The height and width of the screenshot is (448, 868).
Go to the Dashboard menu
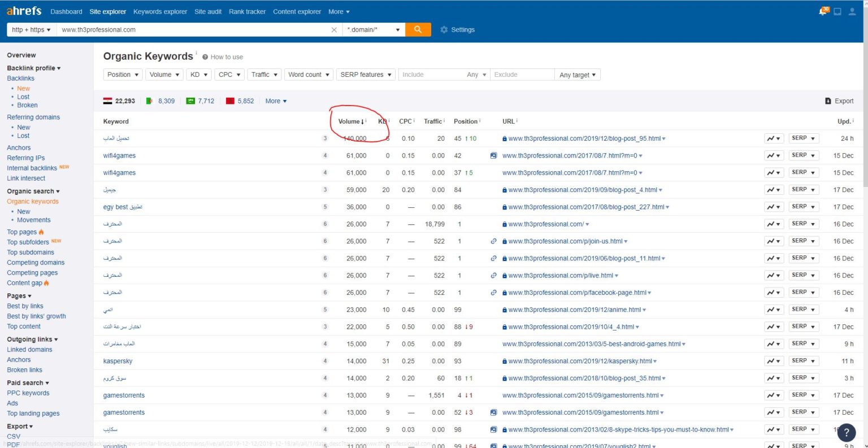coord(66,11)
